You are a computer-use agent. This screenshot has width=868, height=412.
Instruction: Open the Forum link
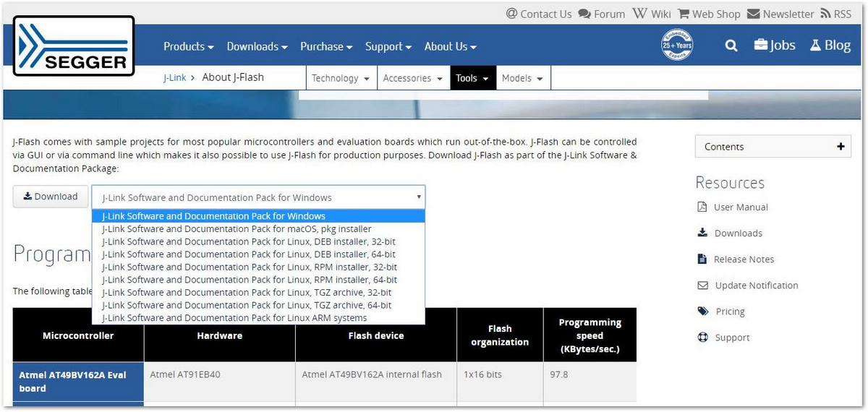click(x=610, y=14)
